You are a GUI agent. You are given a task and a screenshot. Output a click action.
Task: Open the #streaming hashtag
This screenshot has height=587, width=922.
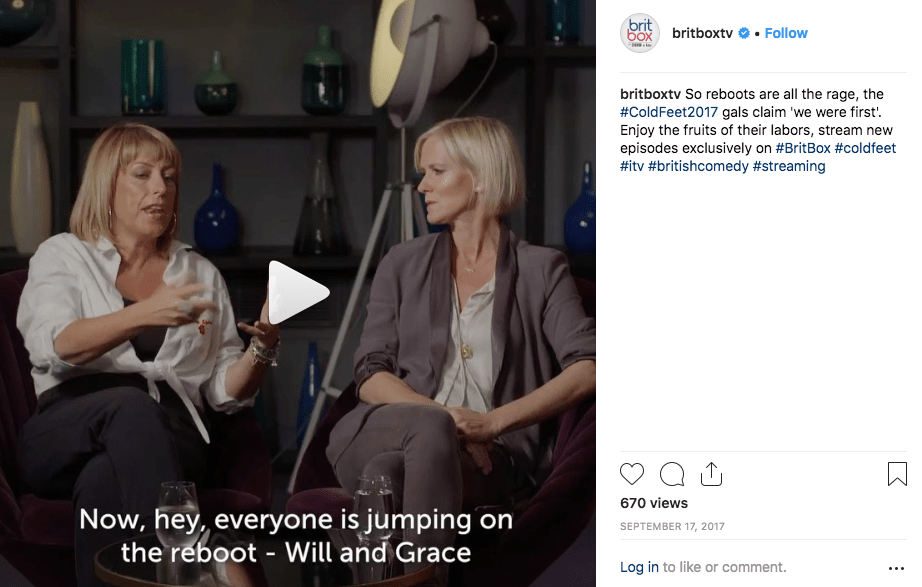pos(789,166)
